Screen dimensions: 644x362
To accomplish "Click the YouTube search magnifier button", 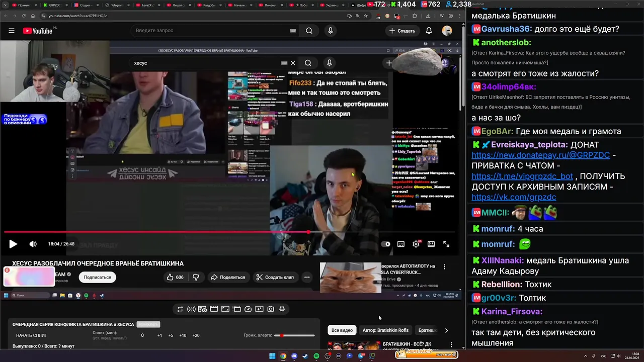I will pyautogui.click(x=309, y=31).
